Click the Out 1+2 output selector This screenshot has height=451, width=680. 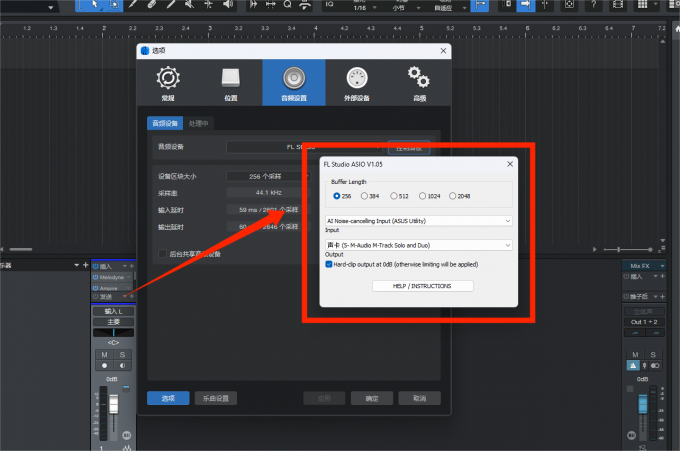coord(644,322)
